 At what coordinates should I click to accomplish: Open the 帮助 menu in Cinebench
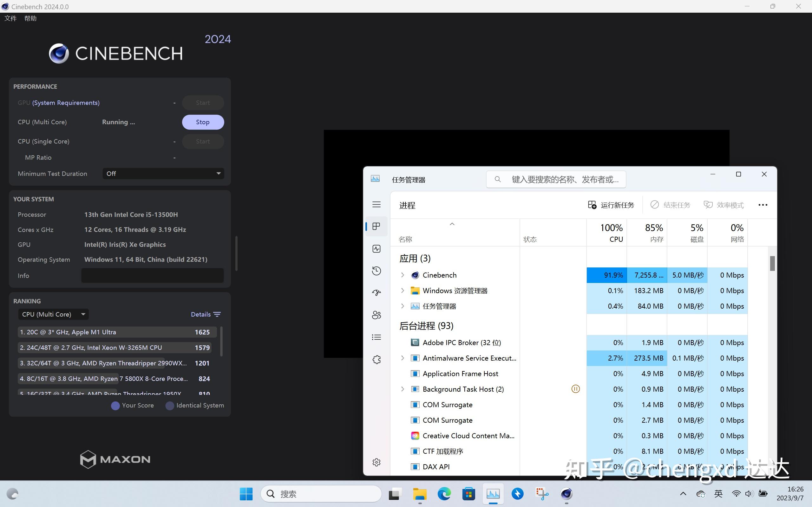click(30, 18)
